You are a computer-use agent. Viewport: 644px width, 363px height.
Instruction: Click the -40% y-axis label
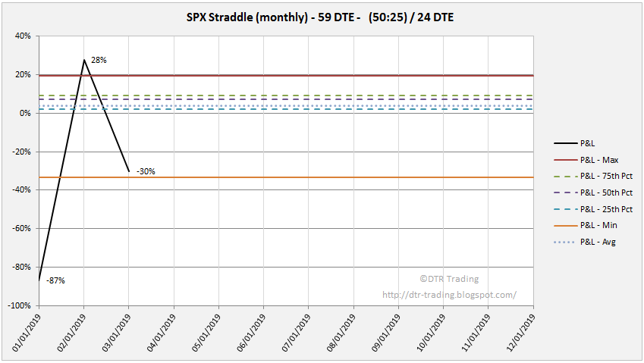point(22,190)
